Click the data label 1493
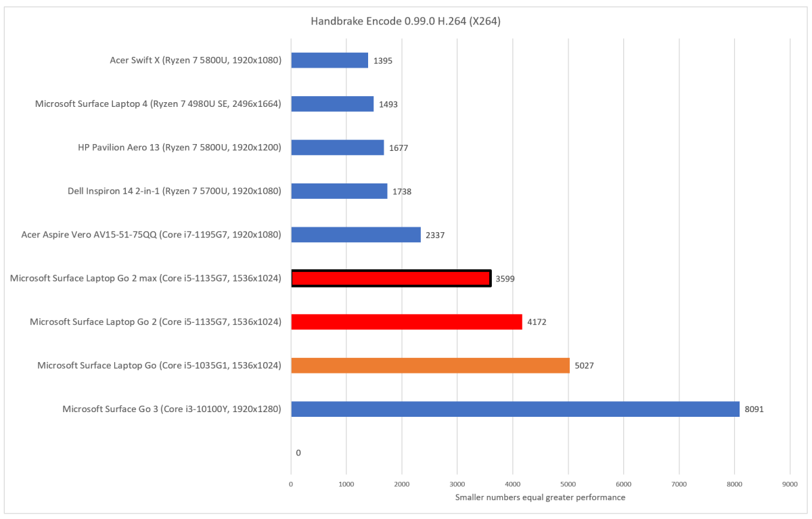Viewport: 812px width, 519px height. coord(388,104)
